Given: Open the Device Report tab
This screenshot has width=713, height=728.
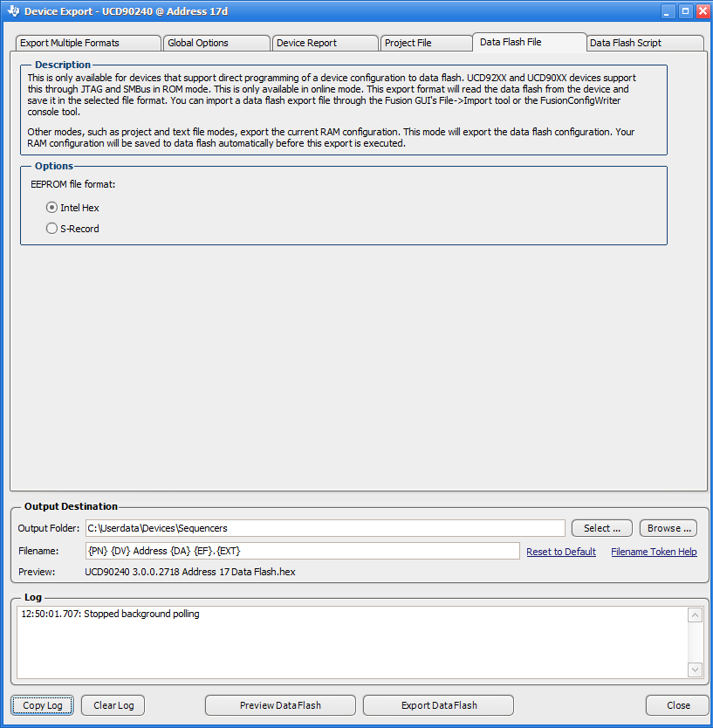Looking at the screenshot, I should tap(325, 42).
